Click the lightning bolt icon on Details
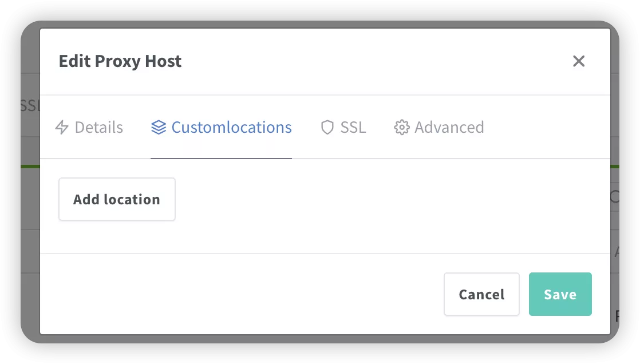This screenshot has height=364, width=640. point(62,127)
